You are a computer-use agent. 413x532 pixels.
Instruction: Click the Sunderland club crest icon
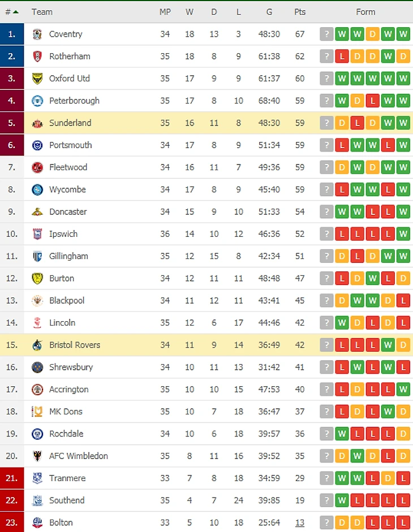[x=37, y=123]
